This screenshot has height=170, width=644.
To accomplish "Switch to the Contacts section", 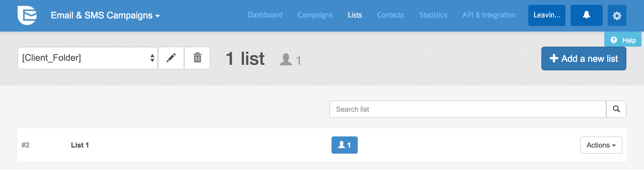I will (390, 15).
